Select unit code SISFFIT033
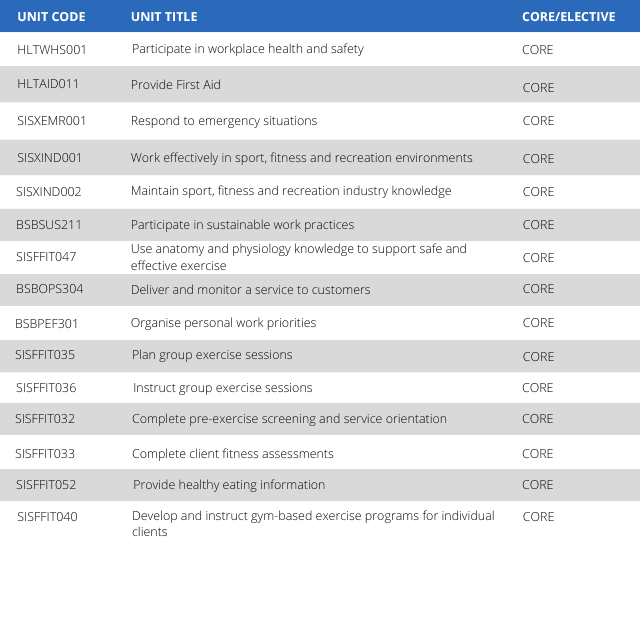The height and width of the screenshot is (640, 640). tap(45, 454)
